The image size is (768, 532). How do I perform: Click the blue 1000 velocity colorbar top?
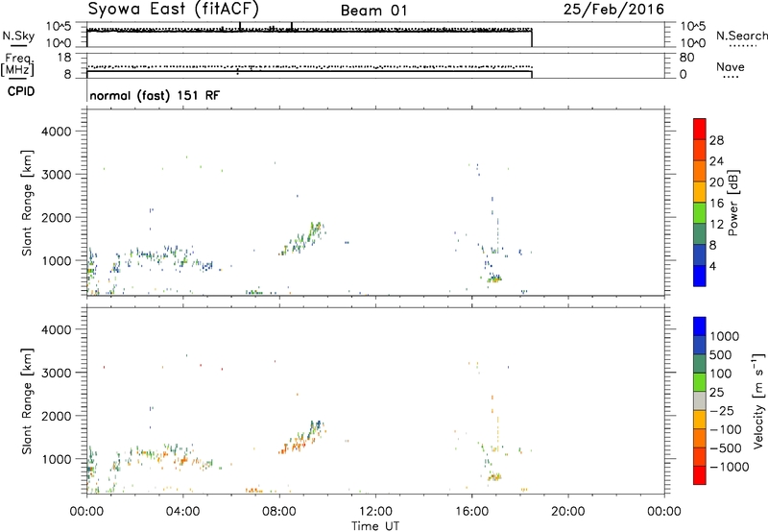pyautogui.click(x=700, y=326)
